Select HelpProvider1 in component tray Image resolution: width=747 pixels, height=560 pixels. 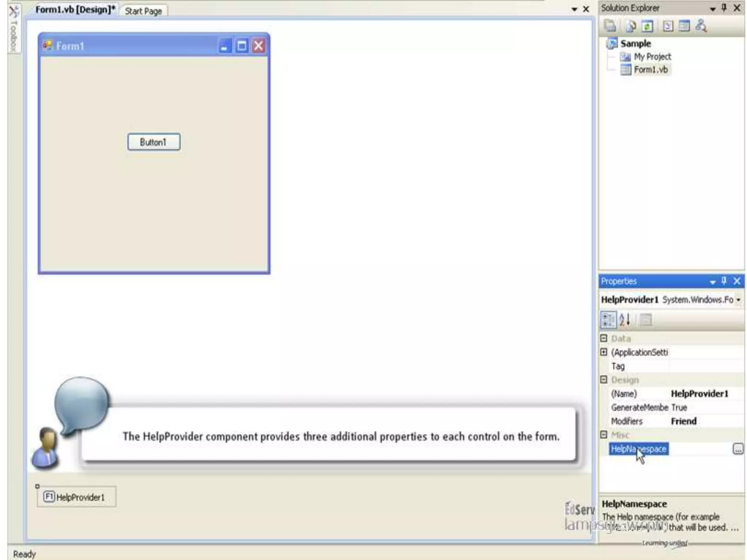click(76, 497)
